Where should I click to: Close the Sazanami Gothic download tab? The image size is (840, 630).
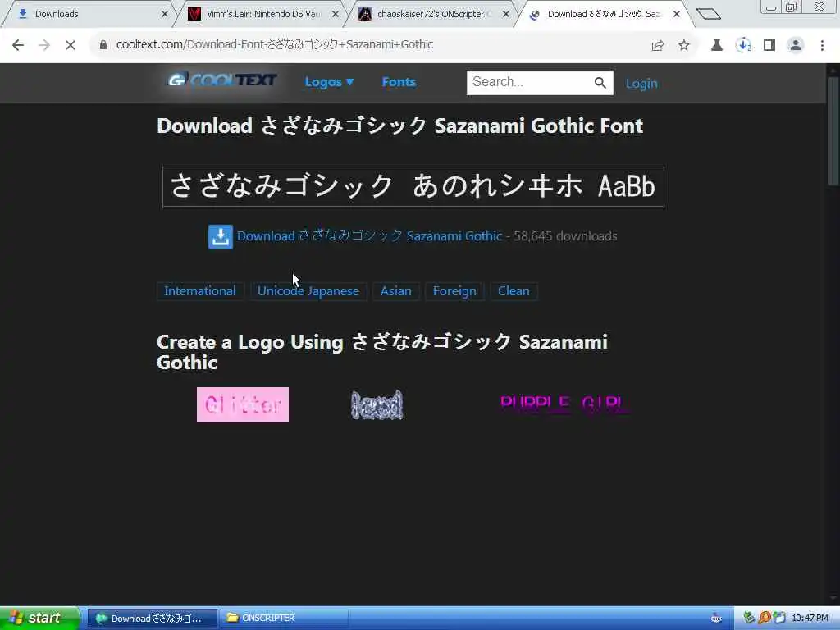pos(677,14)
